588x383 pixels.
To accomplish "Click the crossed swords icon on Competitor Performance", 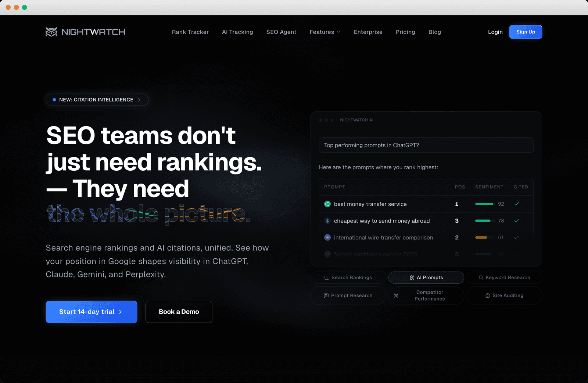I will (x=396, y=296).
